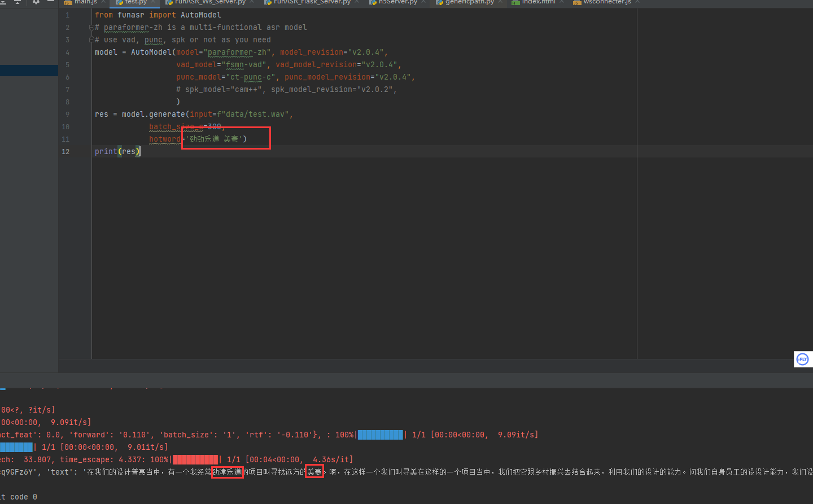Switch to the main.js editor tab
The width and height of the screenshot is (813, 504).
tap(85, 2)
